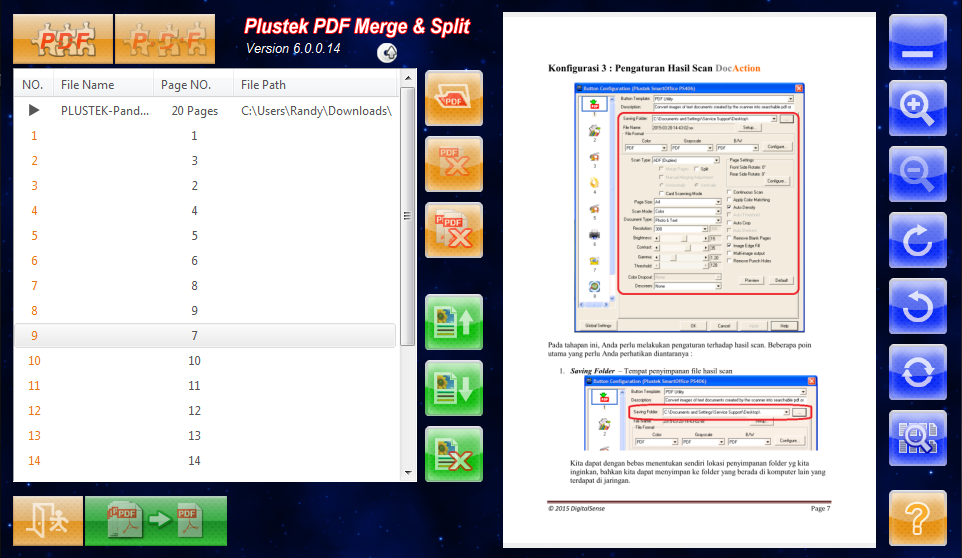Click the C:\Users\Randy\Downloads\ path cell
Image resolution: width=962 pixels, height=558 pixels.
[316, 111]
